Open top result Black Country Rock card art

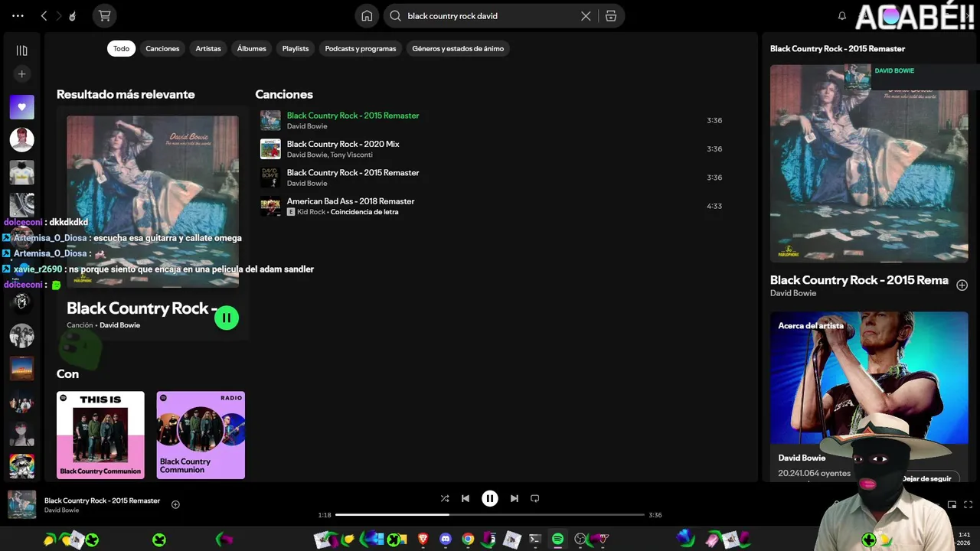pos(152,201)
